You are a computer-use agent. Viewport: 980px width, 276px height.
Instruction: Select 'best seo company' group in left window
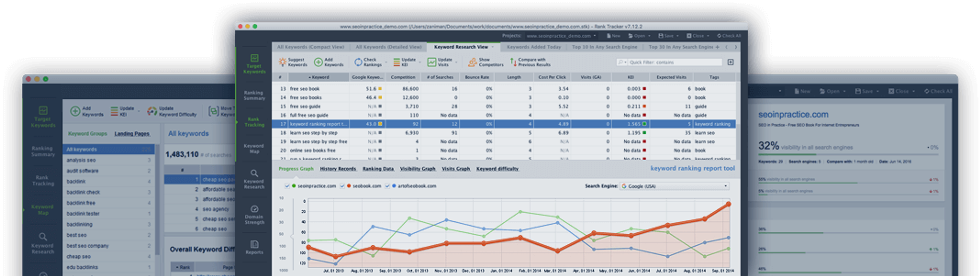coord(109,246)
